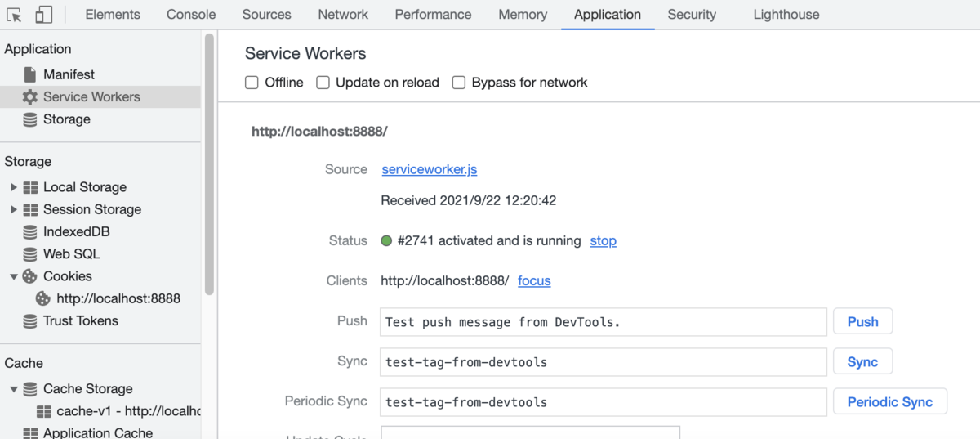Open the serviceworker.js source link

pos(430,169)
